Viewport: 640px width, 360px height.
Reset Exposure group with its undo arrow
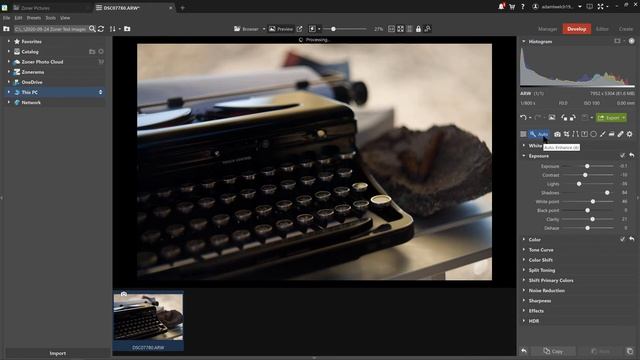[x=631, y=156]
